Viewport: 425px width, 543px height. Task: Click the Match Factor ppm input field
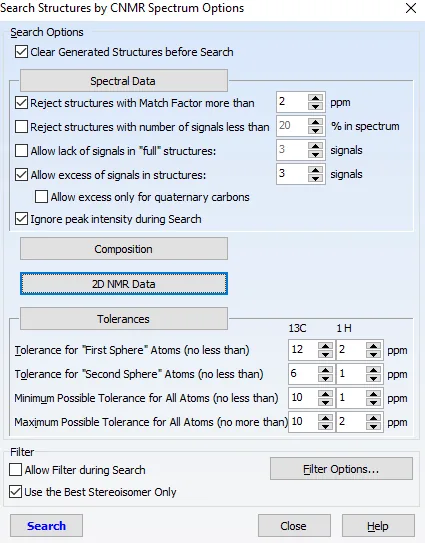[x=292, y=102]
